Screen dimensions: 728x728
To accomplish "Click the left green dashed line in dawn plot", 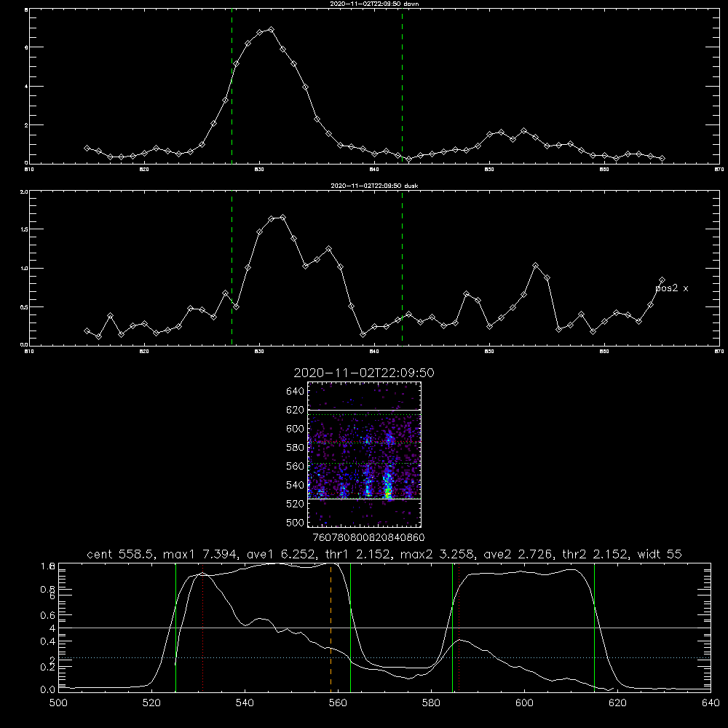I will [x=232, y=86].
